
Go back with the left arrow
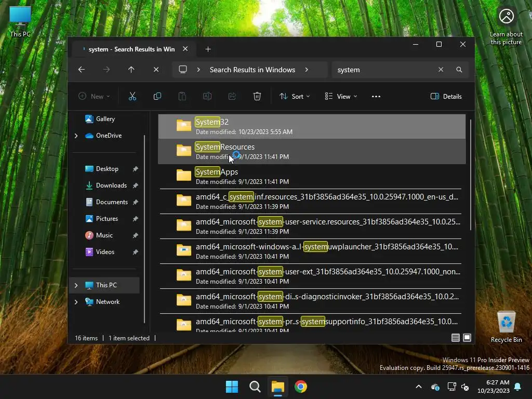(x=82, y=70)
